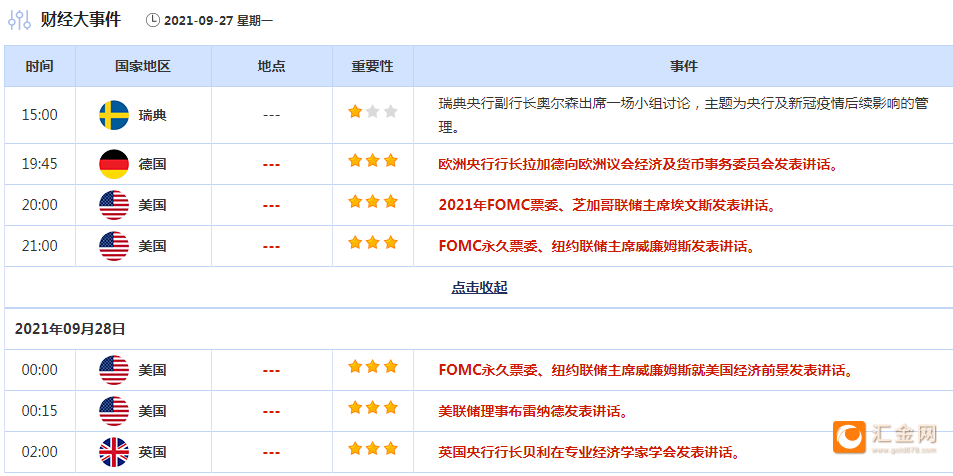Image resolution: width=953 pixels, height=476 pixels.
Task: Click the Sweden flag in the 15:00 row
Action: 114,115
